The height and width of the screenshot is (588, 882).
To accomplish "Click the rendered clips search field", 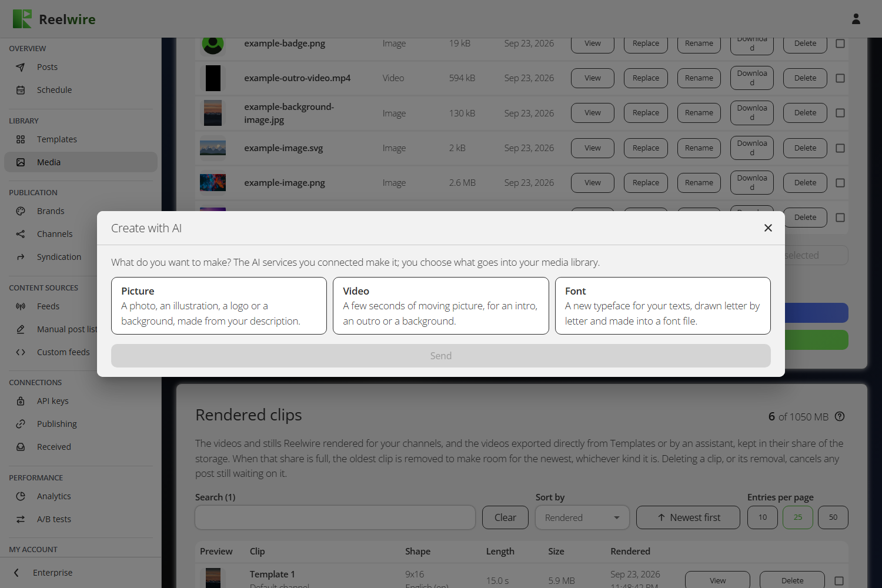I will (335, 517).
